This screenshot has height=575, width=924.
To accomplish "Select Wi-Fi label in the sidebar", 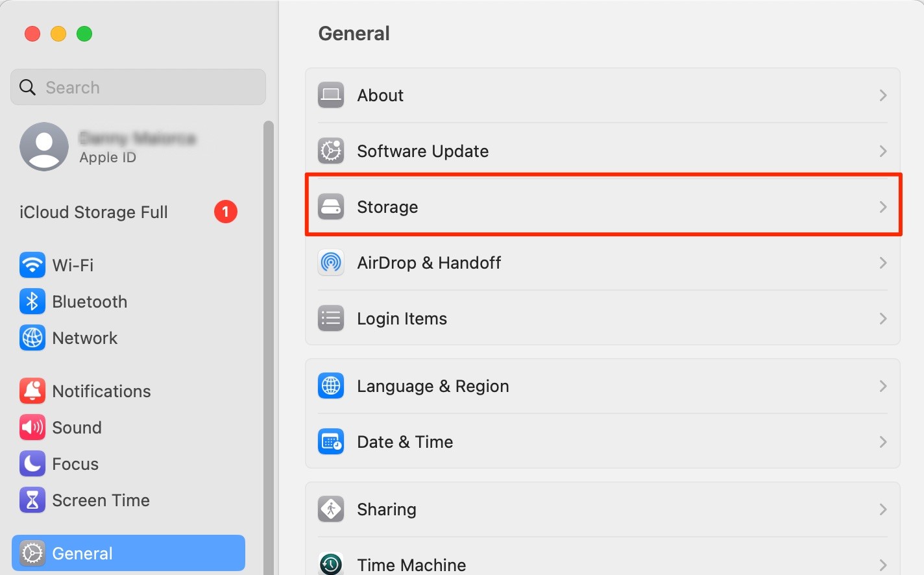I will click(73, 265).
